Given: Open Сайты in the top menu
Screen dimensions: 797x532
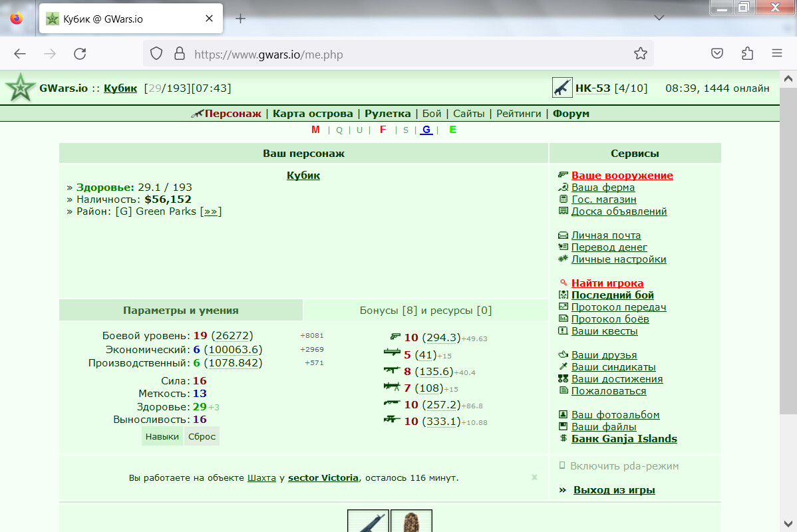Looking at the screenshot, I should pos(468,113).
